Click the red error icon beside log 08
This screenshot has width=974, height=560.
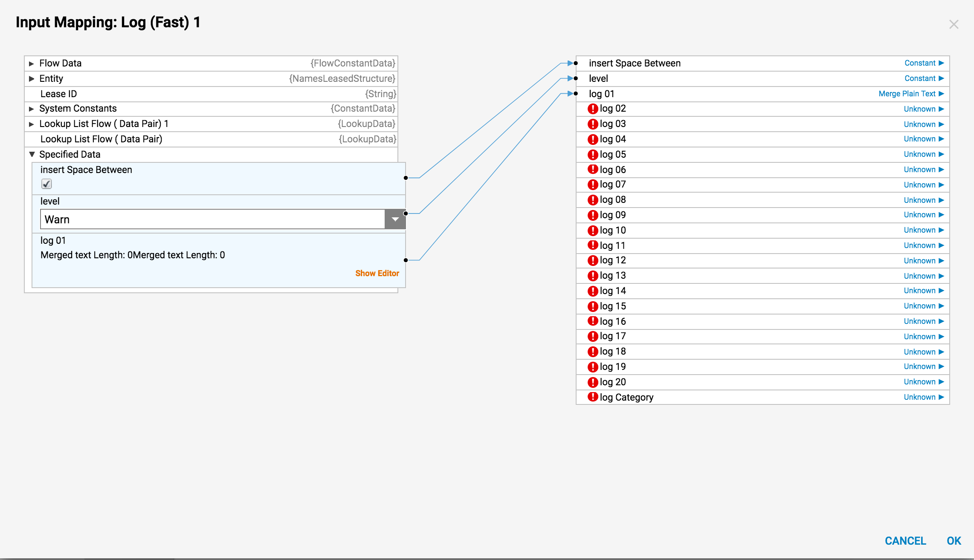(x=593, y=200)
